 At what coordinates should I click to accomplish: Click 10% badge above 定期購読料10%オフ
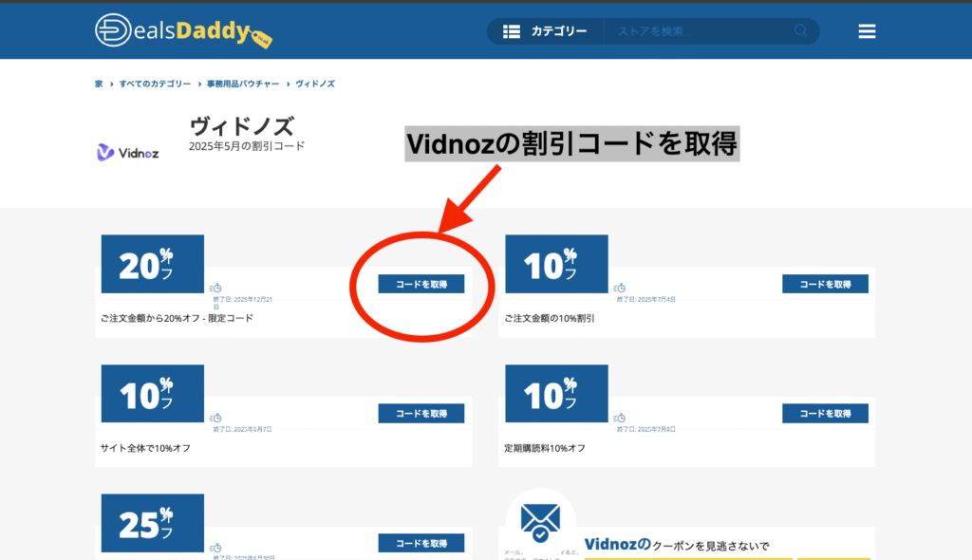click(x=556, y=393)
